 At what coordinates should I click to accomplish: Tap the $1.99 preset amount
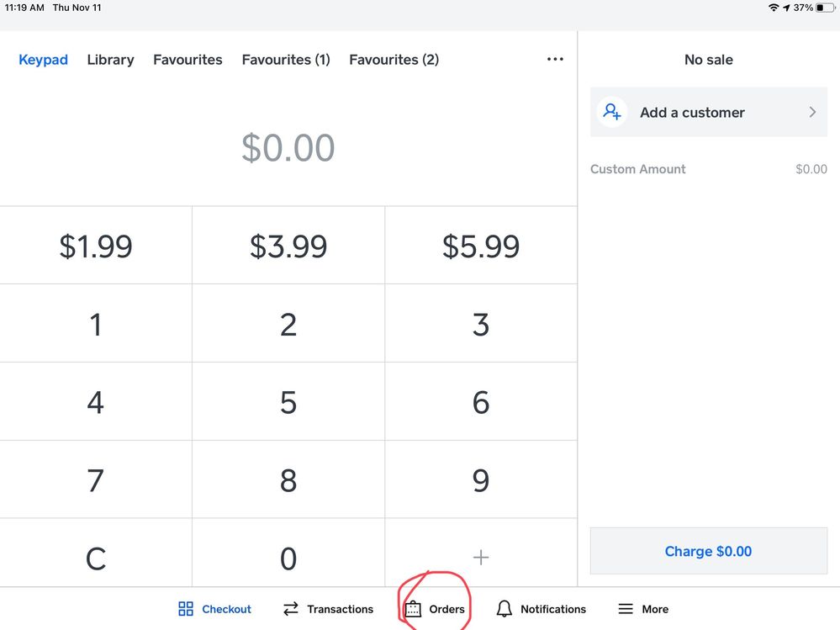point(96,246)
